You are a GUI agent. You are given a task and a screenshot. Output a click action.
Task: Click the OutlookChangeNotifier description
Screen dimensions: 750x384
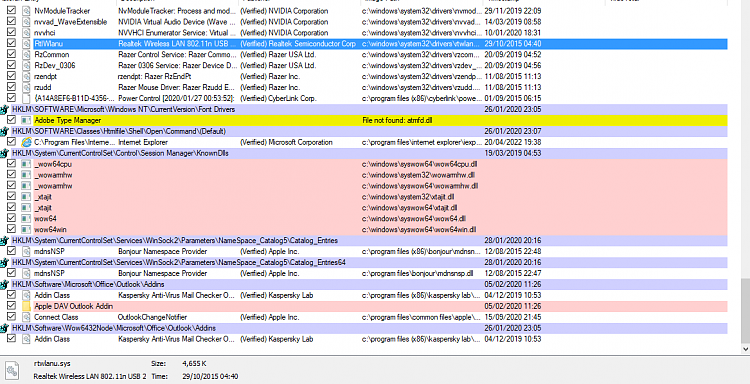[152, 317]
